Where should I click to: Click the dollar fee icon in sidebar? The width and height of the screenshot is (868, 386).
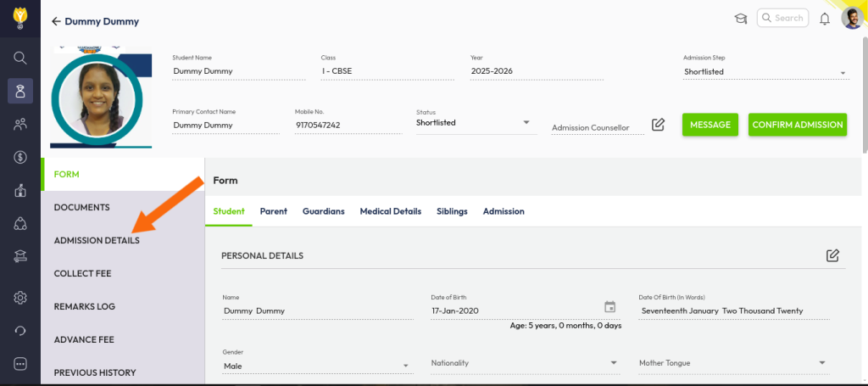click(x=20, y=157)
